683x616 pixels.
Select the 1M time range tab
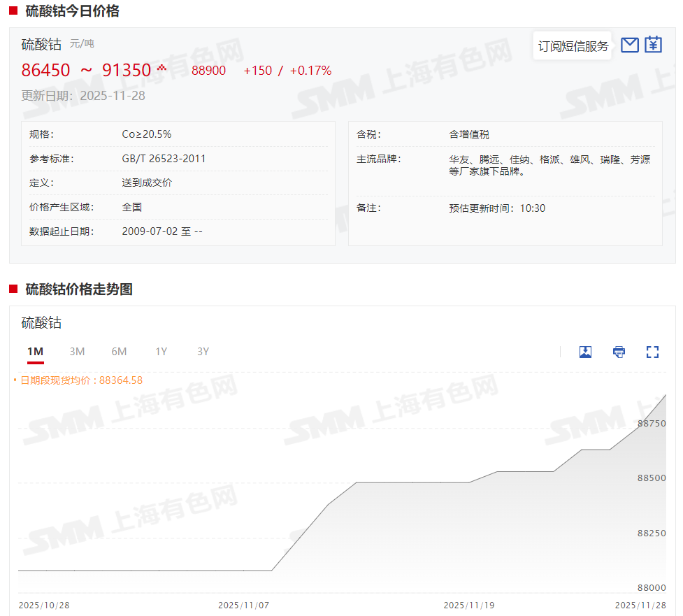pos(35,352)
